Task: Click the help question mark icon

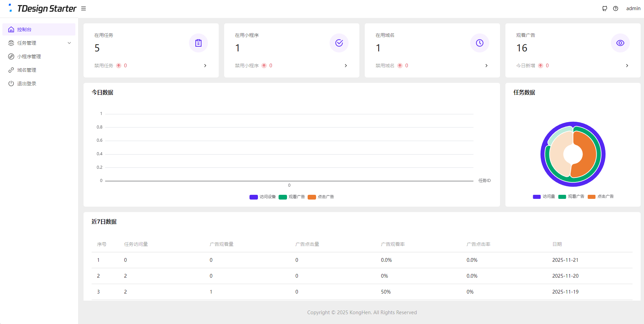Action: coord(616,8)
